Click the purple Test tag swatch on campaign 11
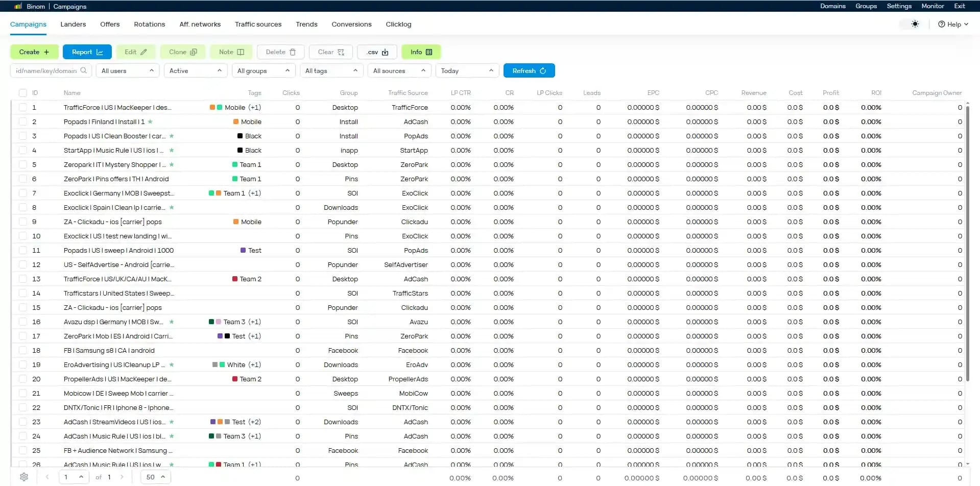Screen dimensions: 980x486 click(x=243, y=250)
